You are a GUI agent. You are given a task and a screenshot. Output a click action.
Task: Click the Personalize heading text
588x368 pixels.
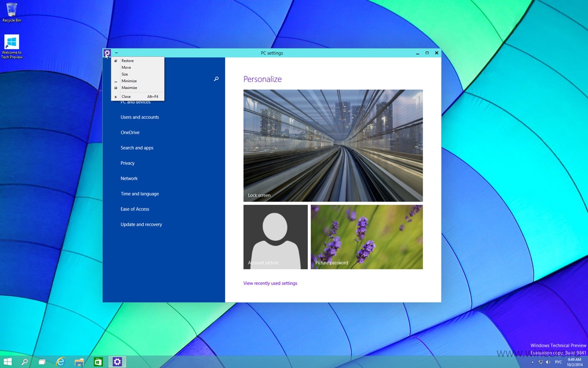click(262, 79)
